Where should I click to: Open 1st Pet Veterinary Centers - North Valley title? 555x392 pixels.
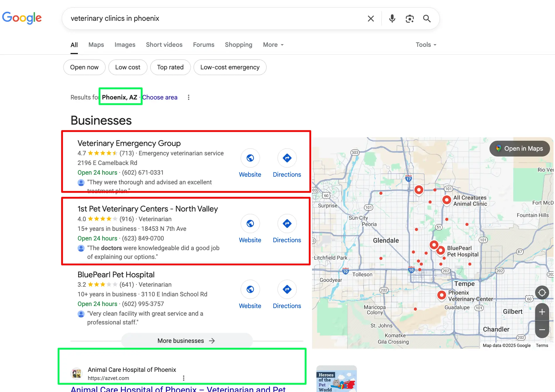(148, 209)
